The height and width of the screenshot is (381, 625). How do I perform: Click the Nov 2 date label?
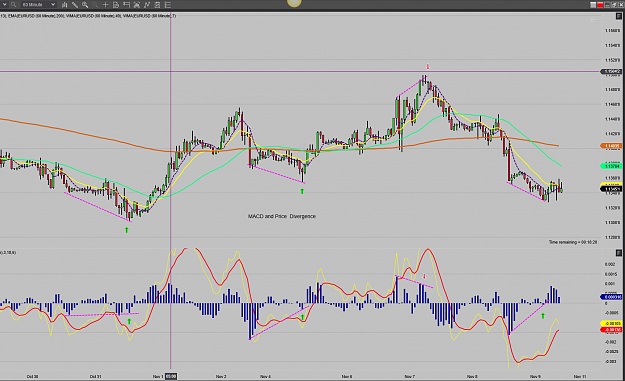point(221,376)
